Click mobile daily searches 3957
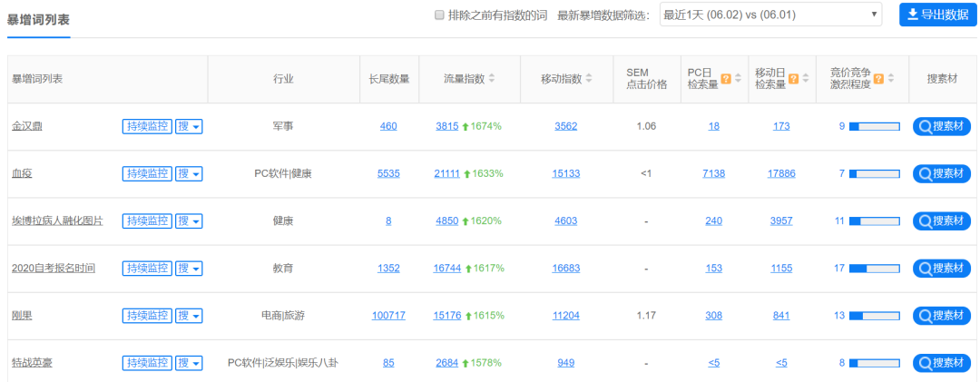The image size is (980, 382). 781,220
